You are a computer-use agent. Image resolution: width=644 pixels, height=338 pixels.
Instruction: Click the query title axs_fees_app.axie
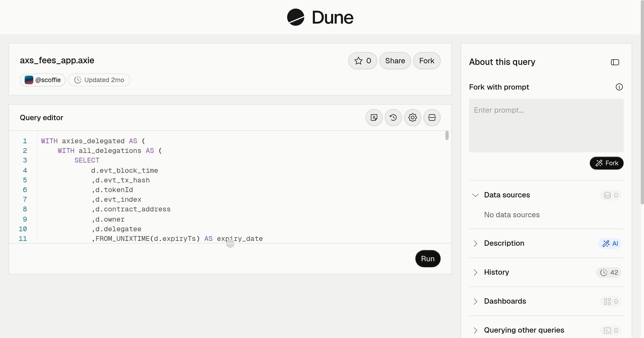pos(57,60)
